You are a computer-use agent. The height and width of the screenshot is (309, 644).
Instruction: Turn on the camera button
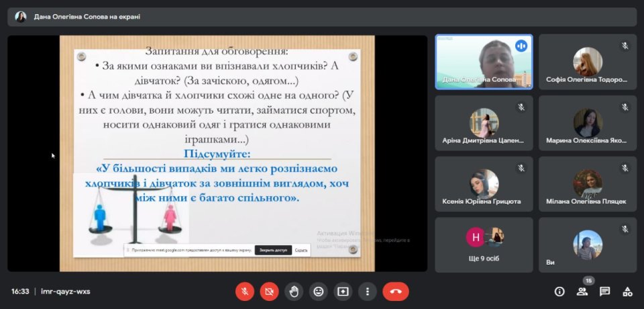tap(269, 292)
